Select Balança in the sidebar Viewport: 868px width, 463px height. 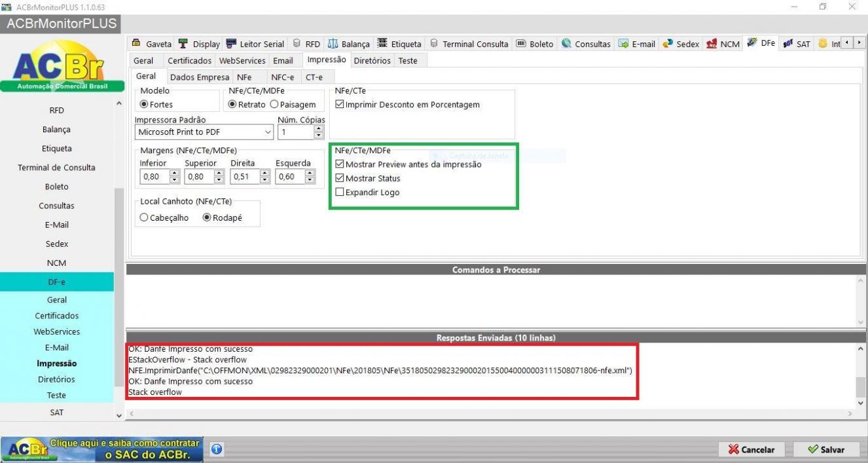(57, 130)
